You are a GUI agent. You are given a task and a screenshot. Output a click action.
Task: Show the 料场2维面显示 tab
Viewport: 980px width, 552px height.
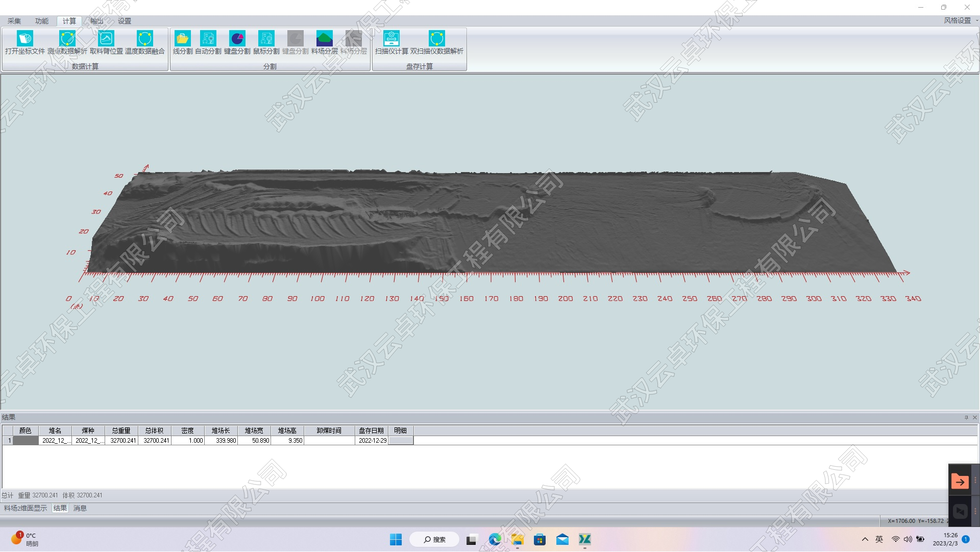pos(26,508)
